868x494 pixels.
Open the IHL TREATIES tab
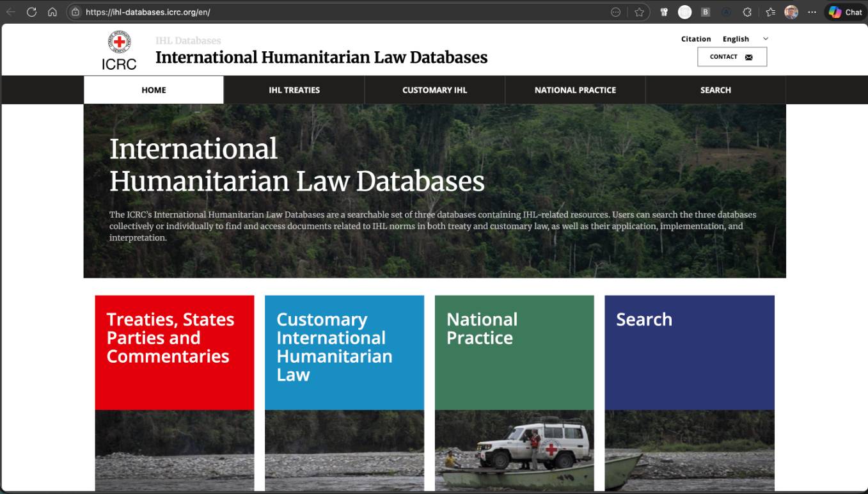(294, 90)
